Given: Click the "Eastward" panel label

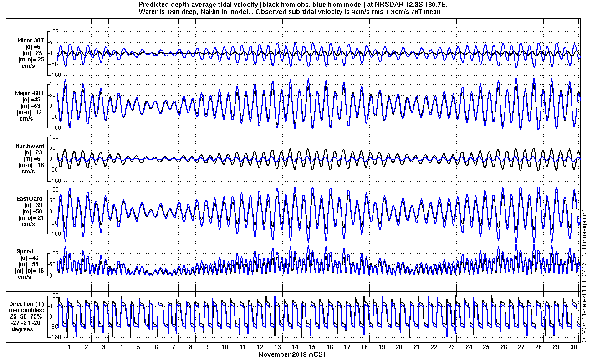Looking at the screenshot, I should tap(30, 199).
